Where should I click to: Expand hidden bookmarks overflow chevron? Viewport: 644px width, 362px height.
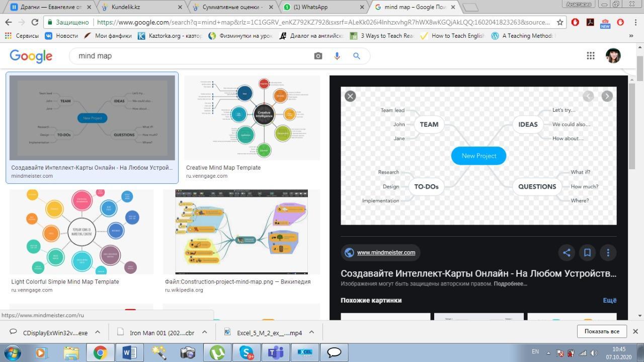[x=631, y=36]
